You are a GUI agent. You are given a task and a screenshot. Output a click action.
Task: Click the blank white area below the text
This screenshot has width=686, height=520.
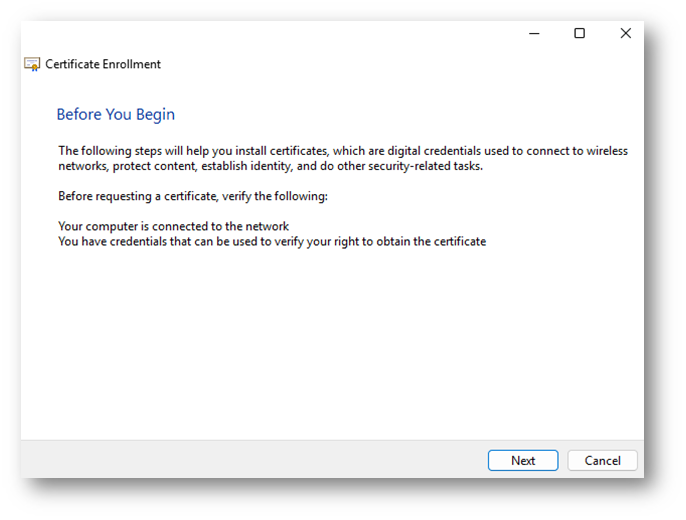click(x=332, y=346)
